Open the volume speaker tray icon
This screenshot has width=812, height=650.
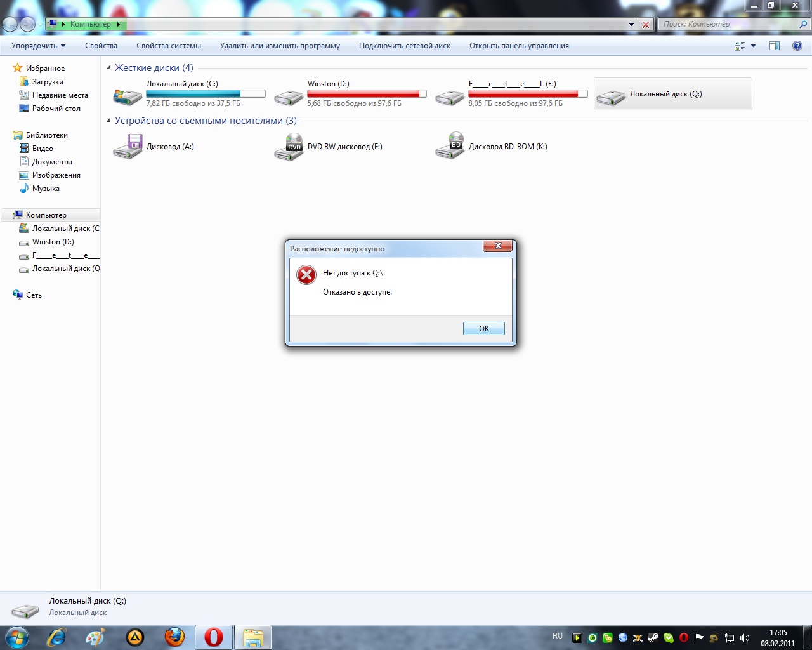pyautogui.click(x=745, y=638)
